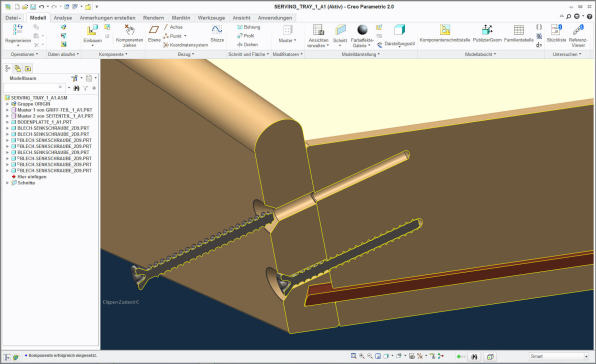Viewport: 596px width, 364px height.
Task: Open the Stückliste icon
Action: tap(556, 30)
